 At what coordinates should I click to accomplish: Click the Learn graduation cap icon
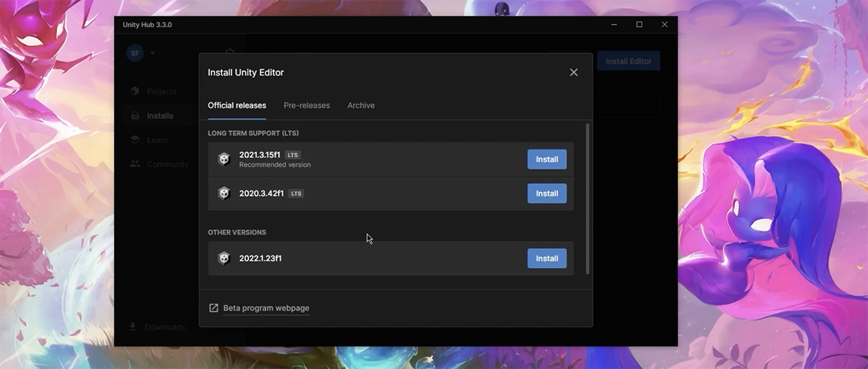tap(135, 140)
